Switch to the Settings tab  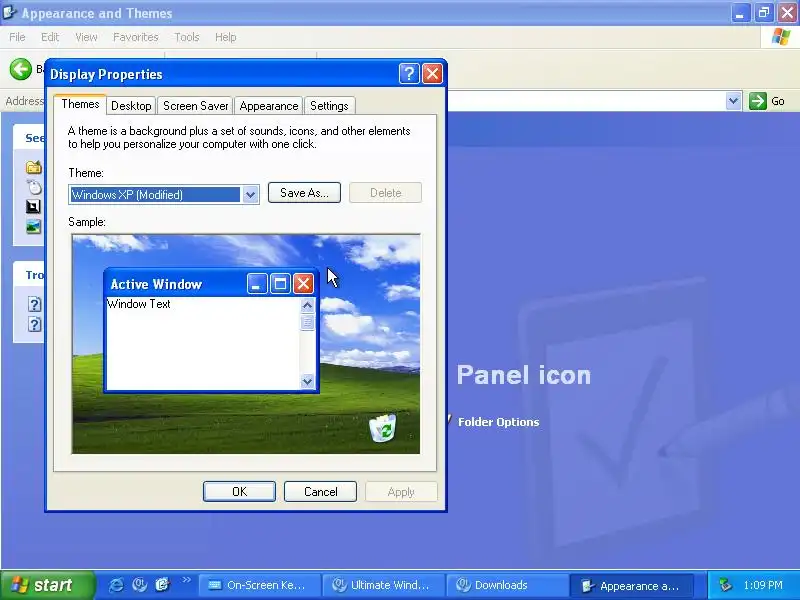pos(329,106)
